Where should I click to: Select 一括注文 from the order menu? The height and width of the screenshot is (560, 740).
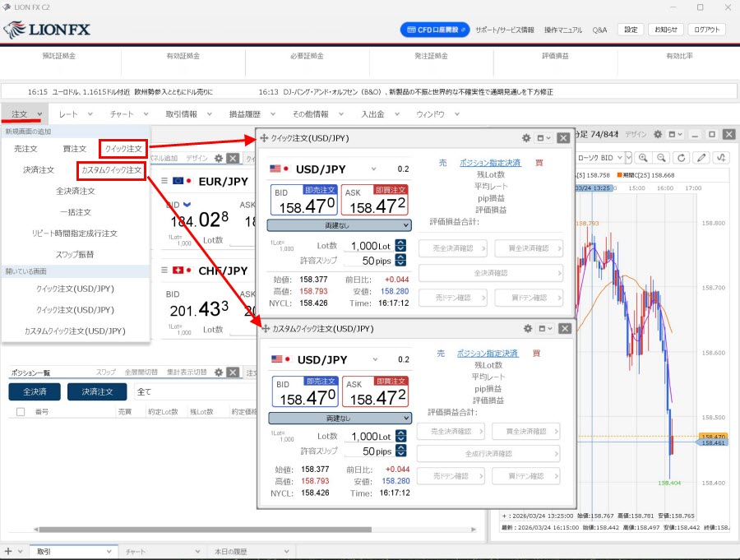tap(75, 212)
